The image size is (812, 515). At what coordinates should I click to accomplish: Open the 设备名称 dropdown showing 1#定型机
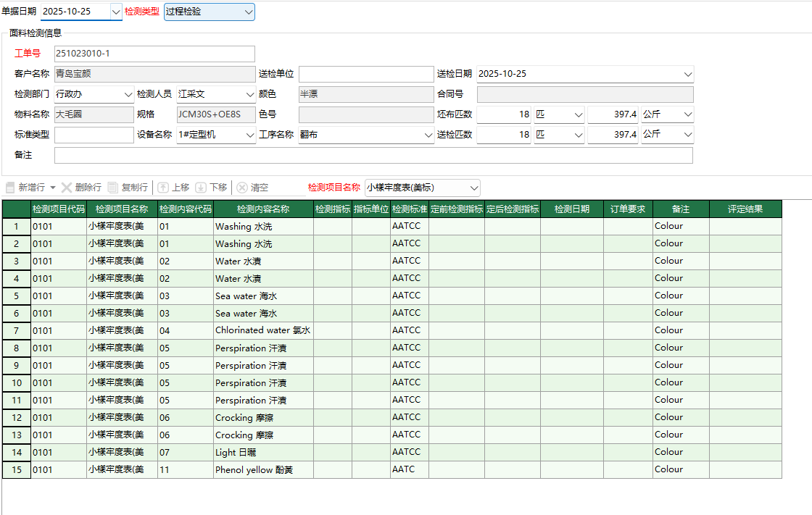point(250,135)
